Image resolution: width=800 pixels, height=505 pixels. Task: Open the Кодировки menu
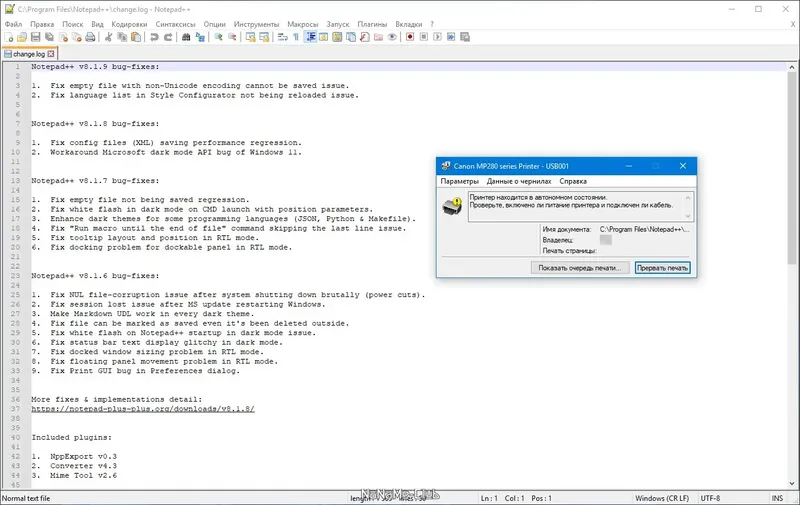[x=129, y=24]
